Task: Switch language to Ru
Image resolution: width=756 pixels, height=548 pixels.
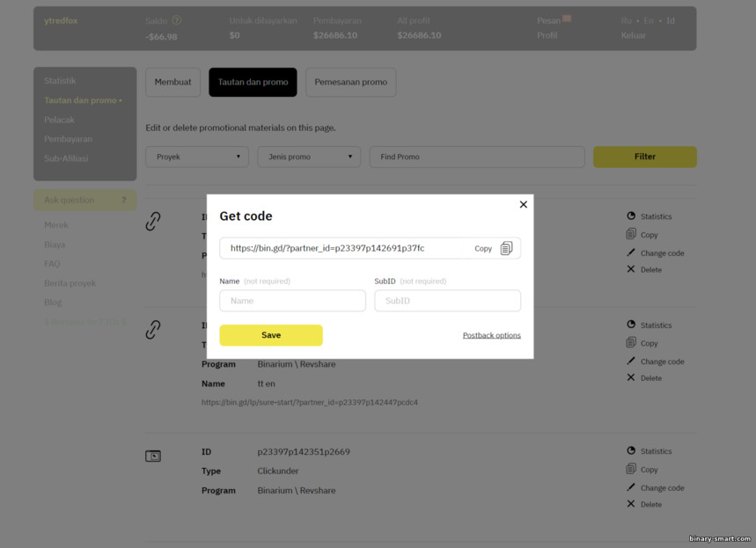Action: point(626,21)
